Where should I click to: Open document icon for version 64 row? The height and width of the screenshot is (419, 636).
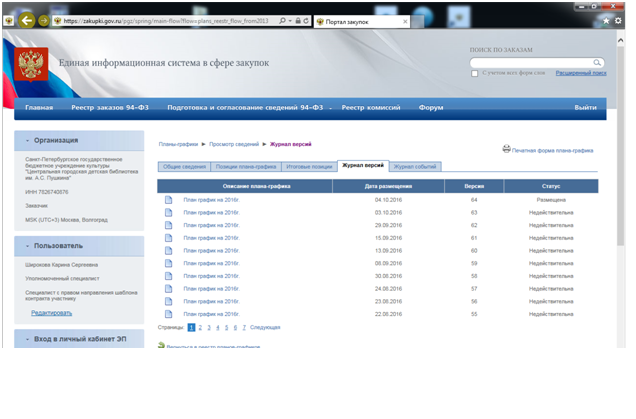point(168,200)
